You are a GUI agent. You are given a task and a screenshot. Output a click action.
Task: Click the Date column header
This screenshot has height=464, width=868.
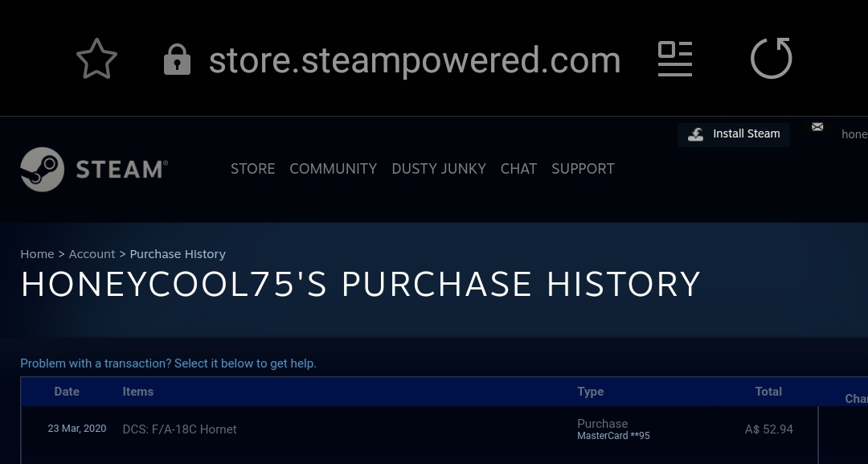click(67, 392)
